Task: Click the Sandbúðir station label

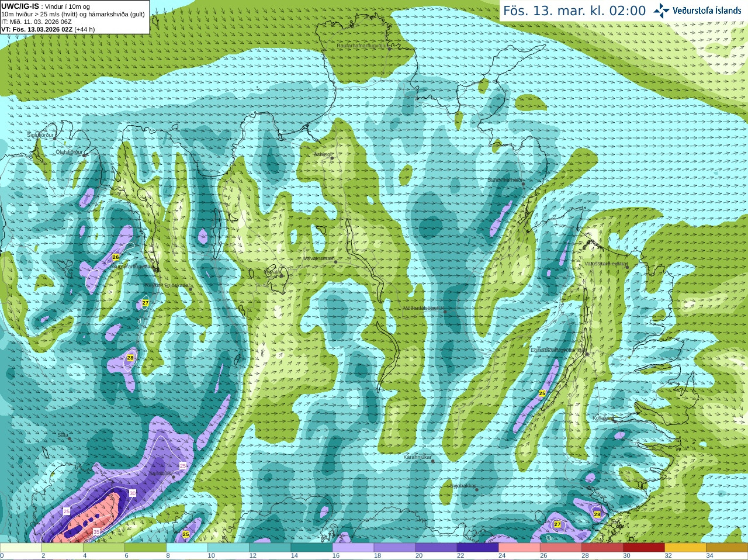Action: coord(160,473)
